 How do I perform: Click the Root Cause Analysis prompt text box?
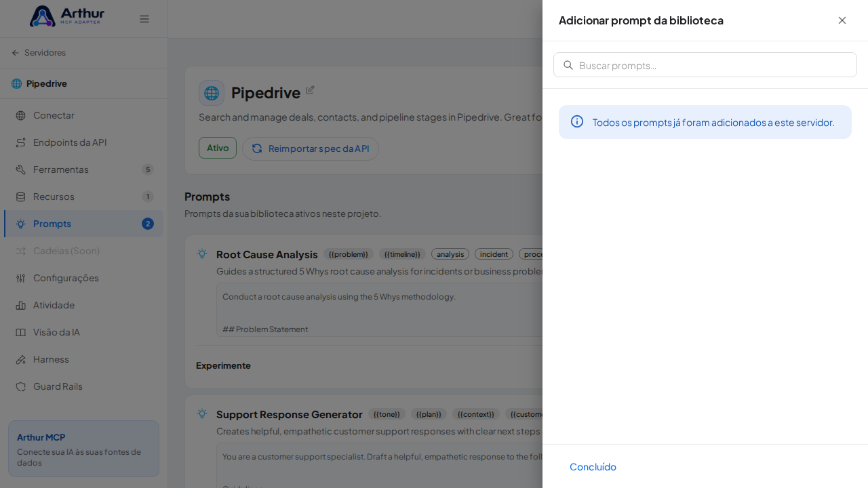[x=380, y=310]
